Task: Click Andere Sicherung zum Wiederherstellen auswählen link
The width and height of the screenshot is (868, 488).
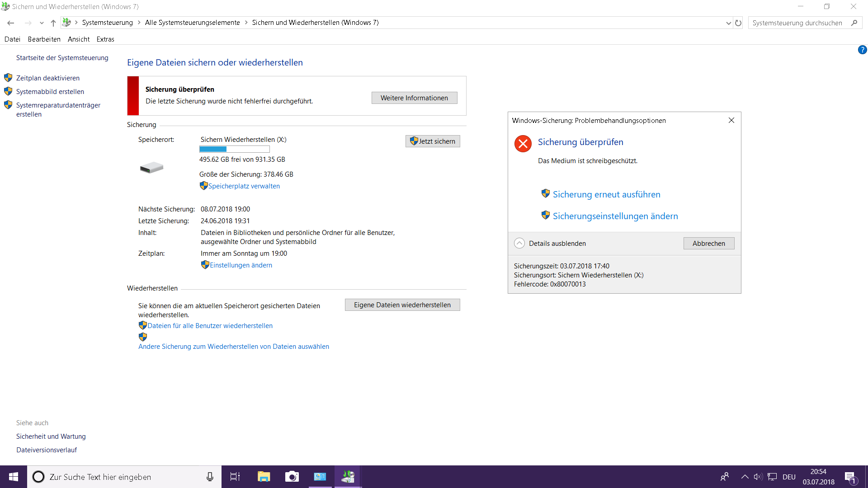Action: [234, 347]
